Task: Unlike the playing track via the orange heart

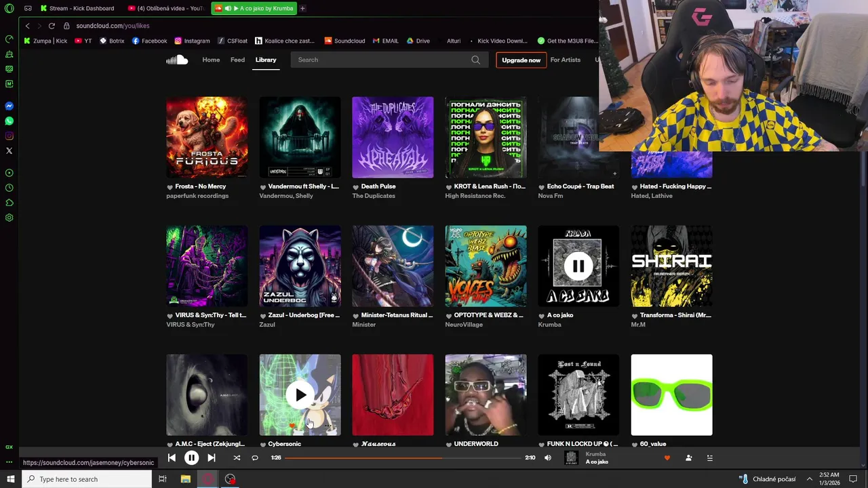Action: [x=667, y=458]
